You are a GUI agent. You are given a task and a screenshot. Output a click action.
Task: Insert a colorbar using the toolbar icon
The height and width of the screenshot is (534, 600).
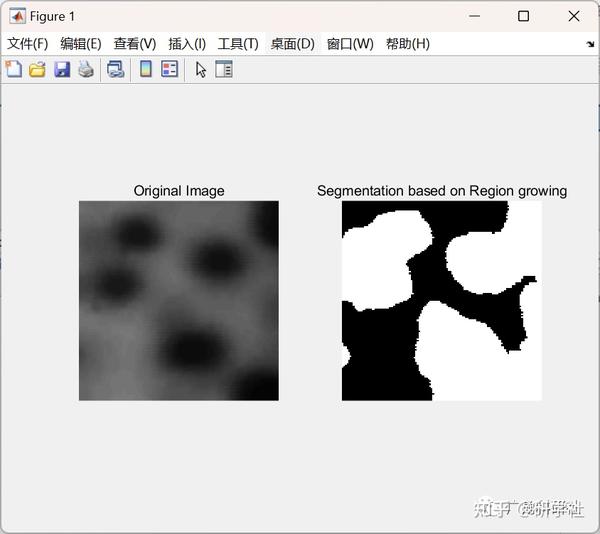146,69
